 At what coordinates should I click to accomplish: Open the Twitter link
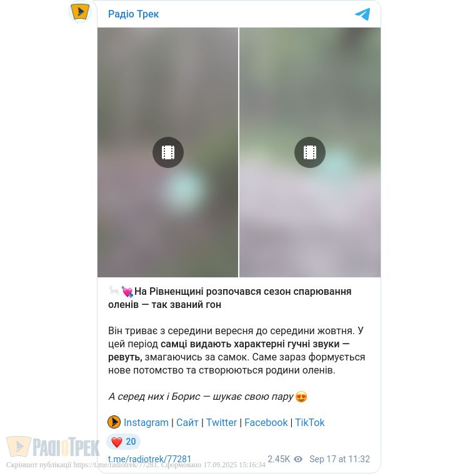point(221,422)
